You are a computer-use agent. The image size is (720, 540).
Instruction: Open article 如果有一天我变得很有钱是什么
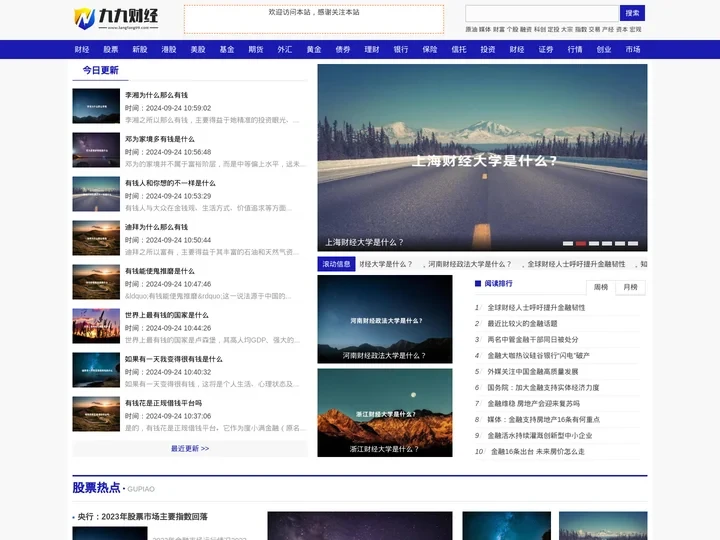click(x=174, y=360)
